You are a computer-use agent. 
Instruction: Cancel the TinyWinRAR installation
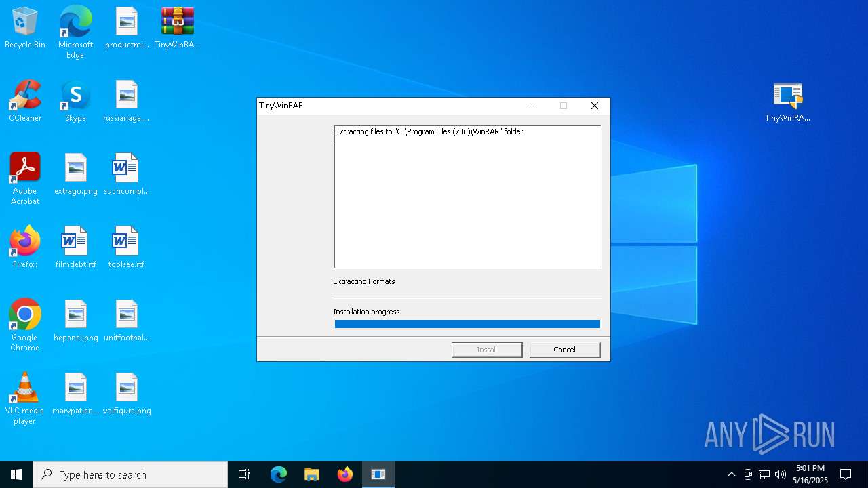point(565,350)
